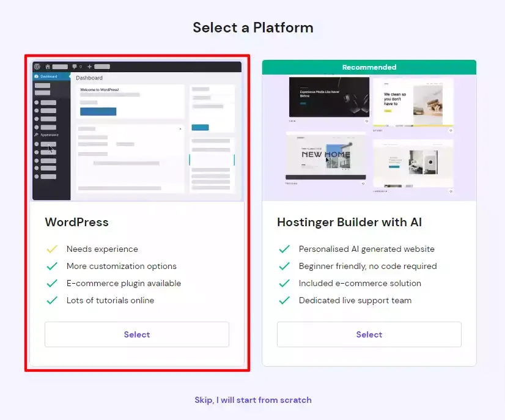Click the WordPress logo icon in preview
This screenshot has width=505, height=420.
pyautogui.click(x=37, y=67)
